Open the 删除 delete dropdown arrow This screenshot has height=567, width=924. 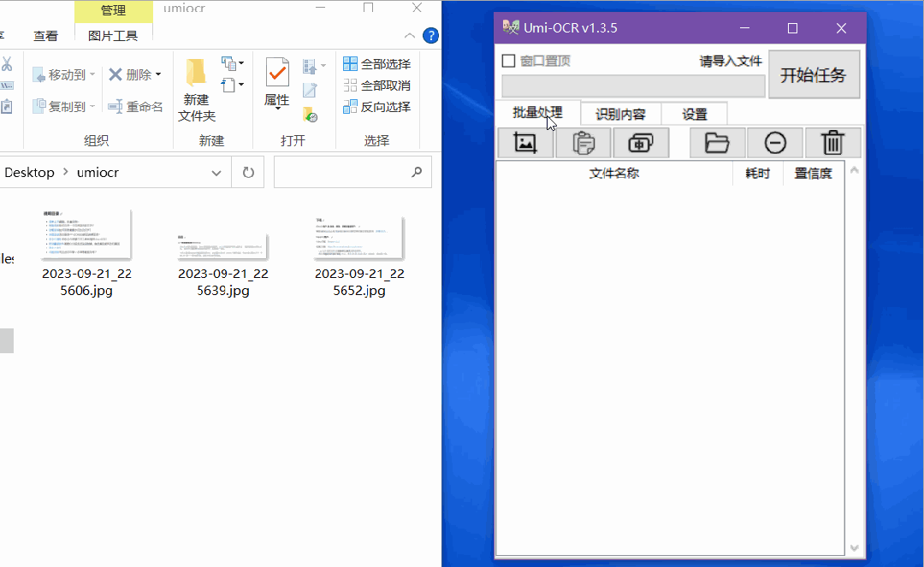[159, 75]
